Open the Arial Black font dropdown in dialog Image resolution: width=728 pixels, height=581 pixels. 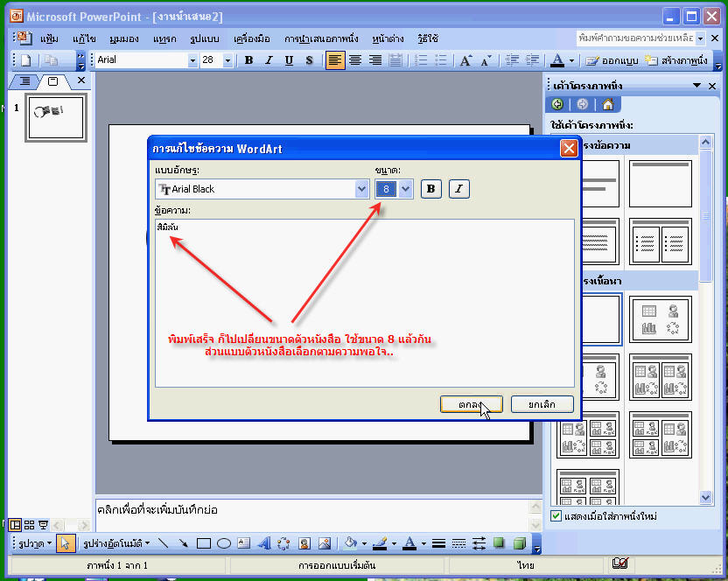tap(361, 189)
